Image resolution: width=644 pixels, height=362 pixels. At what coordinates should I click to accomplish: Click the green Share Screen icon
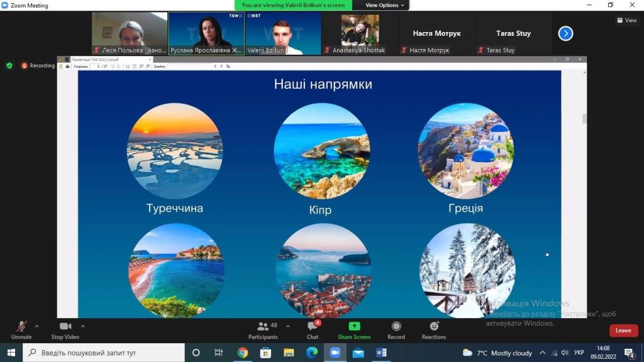[354, 326]
